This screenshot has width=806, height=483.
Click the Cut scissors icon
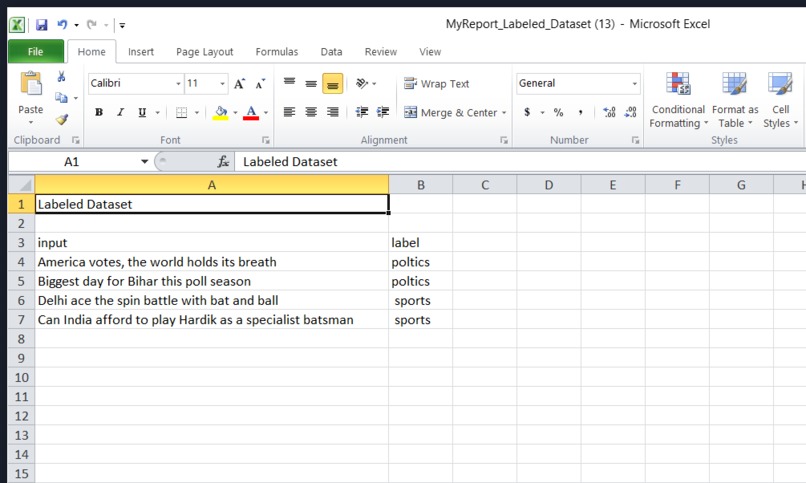pyautogui.click(x=62, y=77)
